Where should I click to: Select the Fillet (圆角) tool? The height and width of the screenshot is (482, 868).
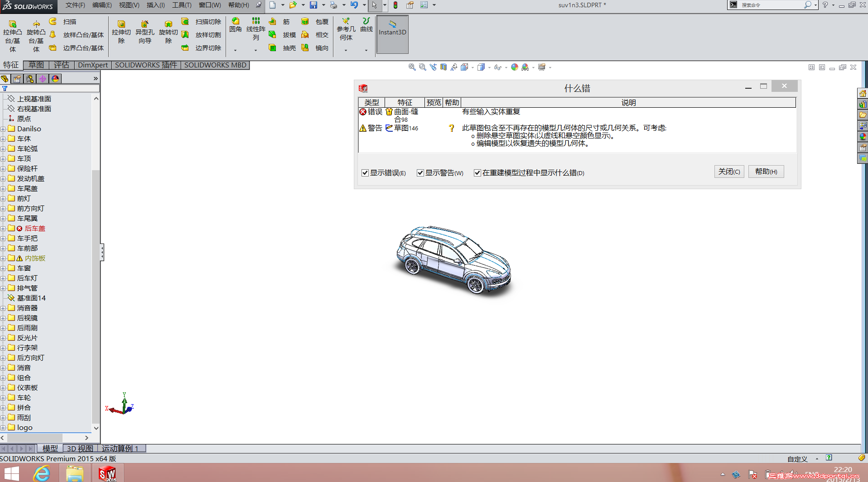click(x=236, y=25)
